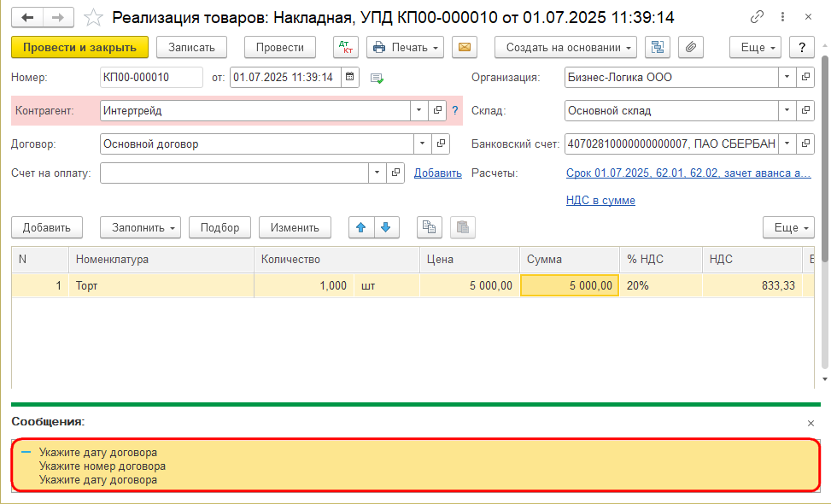Expand the Склад dropdown list
831x504 pixels.
[787, 110]
